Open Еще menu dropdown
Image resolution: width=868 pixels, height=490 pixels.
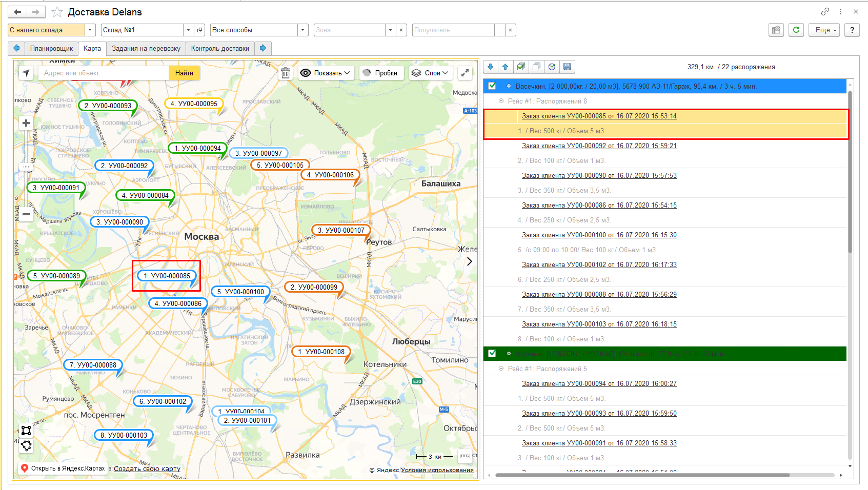pyautogui.click(x=824, y=30)
